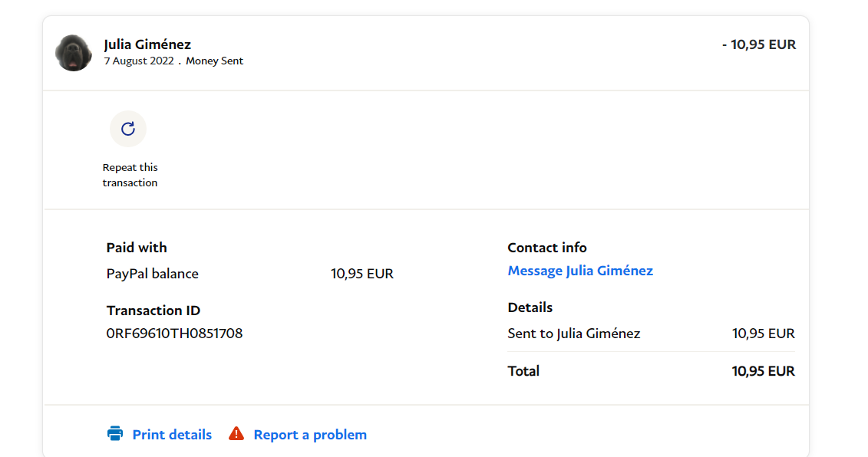Screen dimensions: 868x457
Task: Click the '- 10,95 EUR' header amount
Action: 759,44
